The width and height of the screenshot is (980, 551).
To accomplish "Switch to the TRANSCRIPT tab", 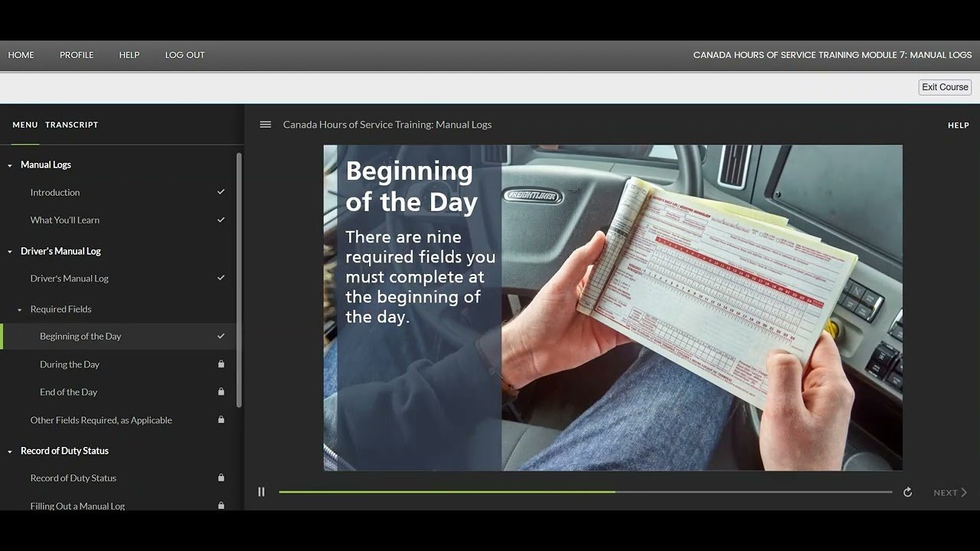I will (71, 125).
